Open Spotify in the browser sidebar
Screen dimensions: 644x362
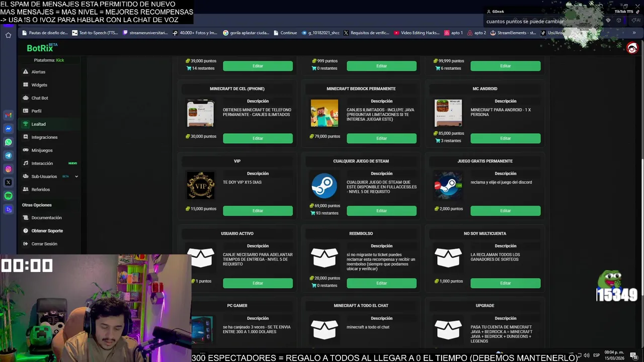pos(8,196)
